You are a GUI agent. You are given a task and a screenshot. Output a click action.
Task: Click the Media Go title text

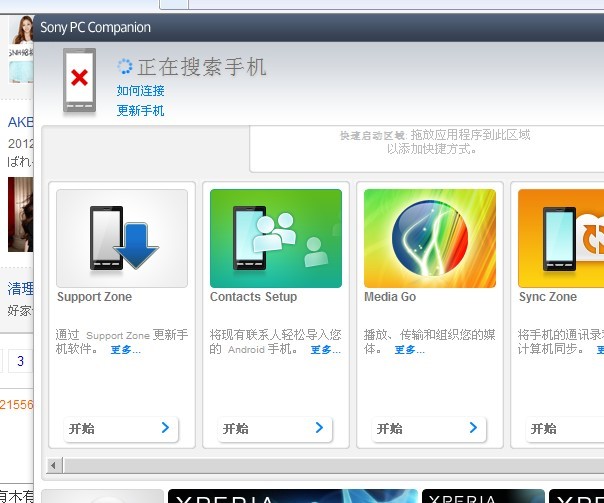(x=390, y=297)
